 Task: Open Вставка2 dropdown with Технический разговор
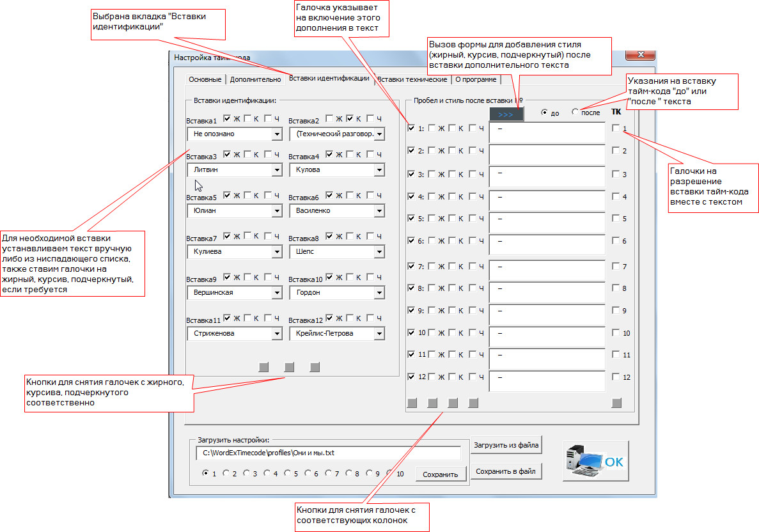(380, 134)
